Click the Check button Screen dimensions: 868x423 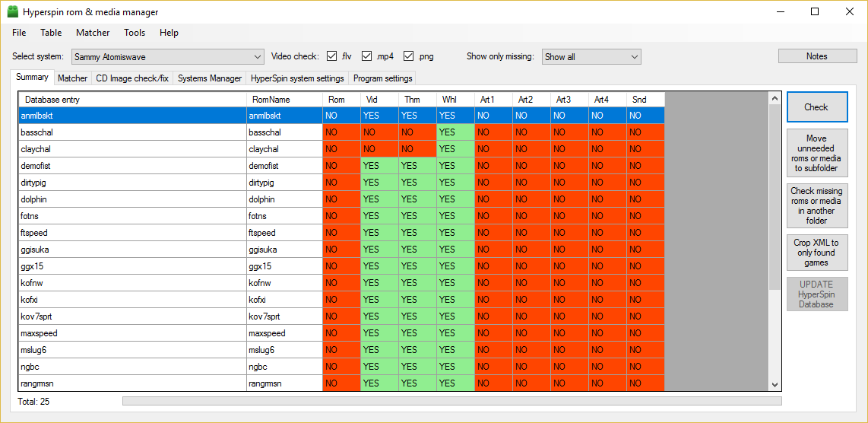click(x=817, y=107)
